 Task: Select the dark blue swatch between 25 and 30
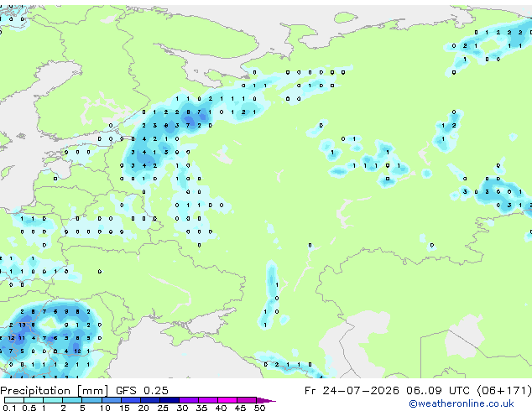click(170, 400)
